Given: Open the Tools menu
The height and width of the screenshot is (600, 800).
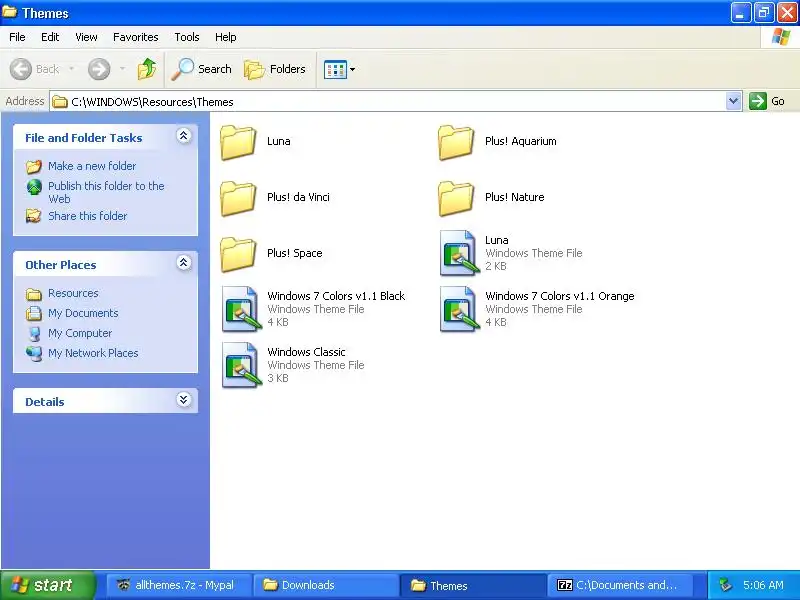Looking at the screenshot, I should pyautogui.click(x=187, y=37).
